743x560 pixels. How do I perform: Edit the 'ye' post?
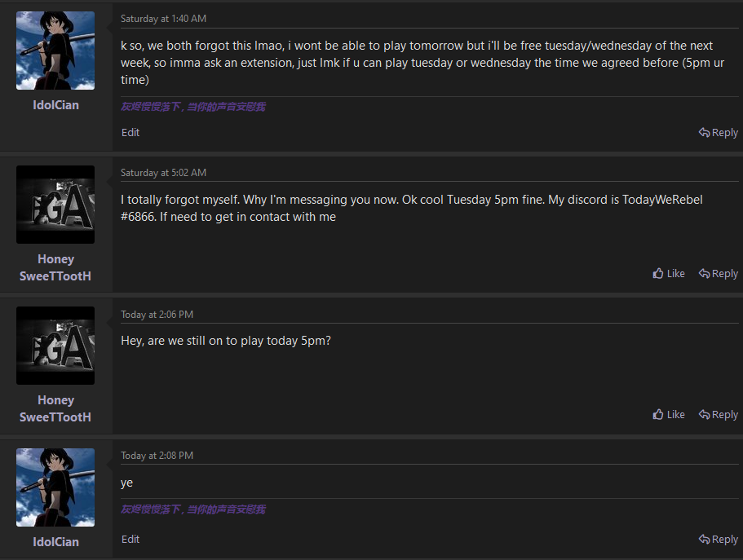click(x=130, y=540)
